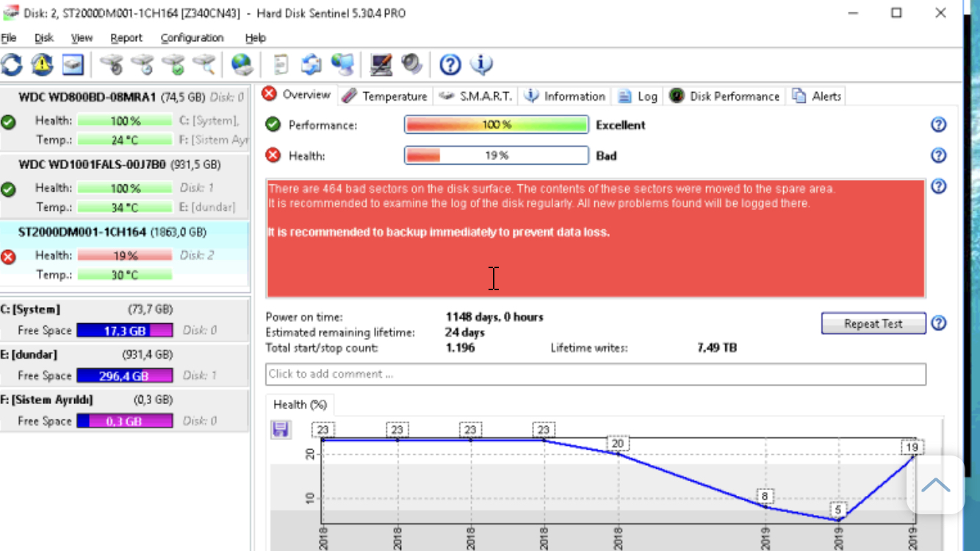Click the '24 days' remaining lifetime value
This screenshot has height=551, width=980.
(x=464, y=333)
